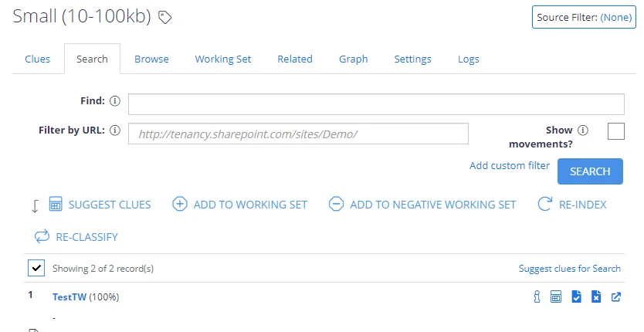Open the TestTW result link

coord(69,297)
